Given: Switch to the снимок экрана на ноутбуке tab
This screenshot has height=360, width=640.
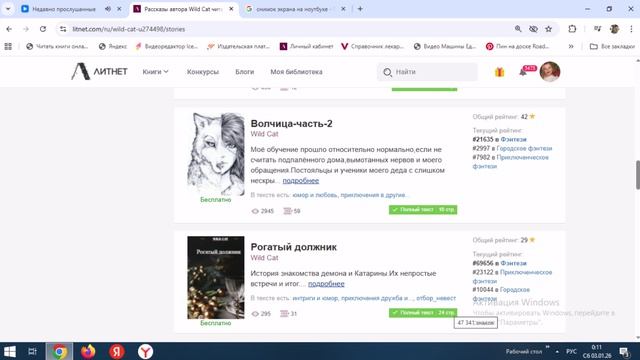Looking at the screenshot, I should click(293, 9).
